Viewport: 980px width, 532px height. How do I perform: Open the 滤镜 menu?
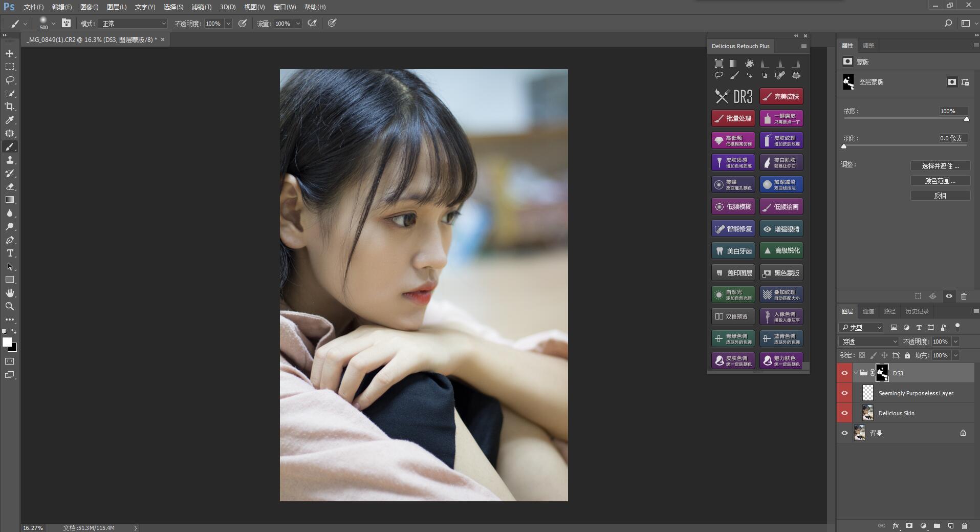click(201, 7)
